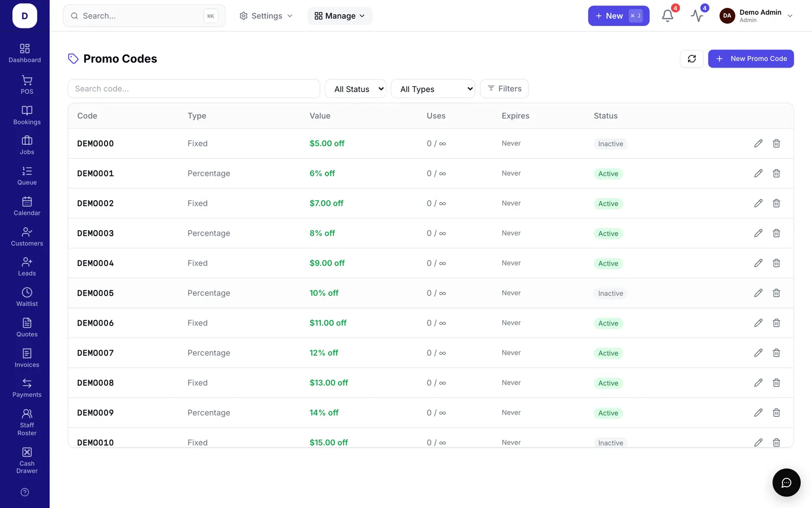This screenshot has width=812, height=508.
Task: Focus the global Search box
Action: [x=144, y=16]
